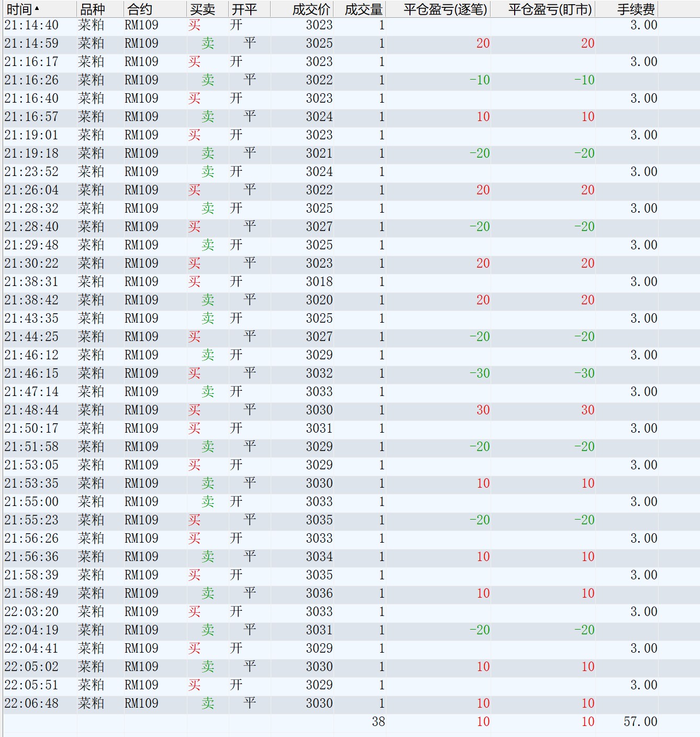The image size is (700, 737).
Task: Click the 成交价 column header
Action: point(302,9)
